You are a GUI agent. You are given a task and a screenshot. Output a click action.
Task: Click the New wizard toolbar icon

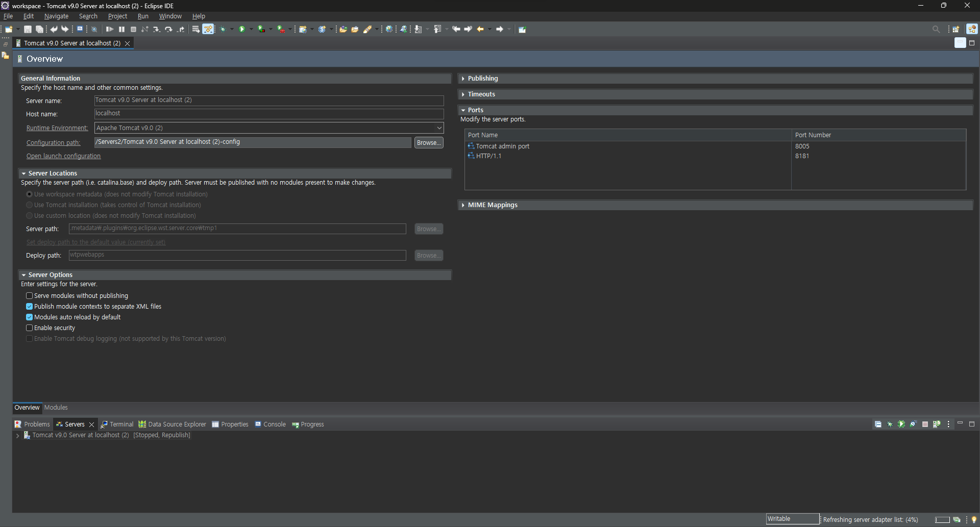(x=9, y=29)
